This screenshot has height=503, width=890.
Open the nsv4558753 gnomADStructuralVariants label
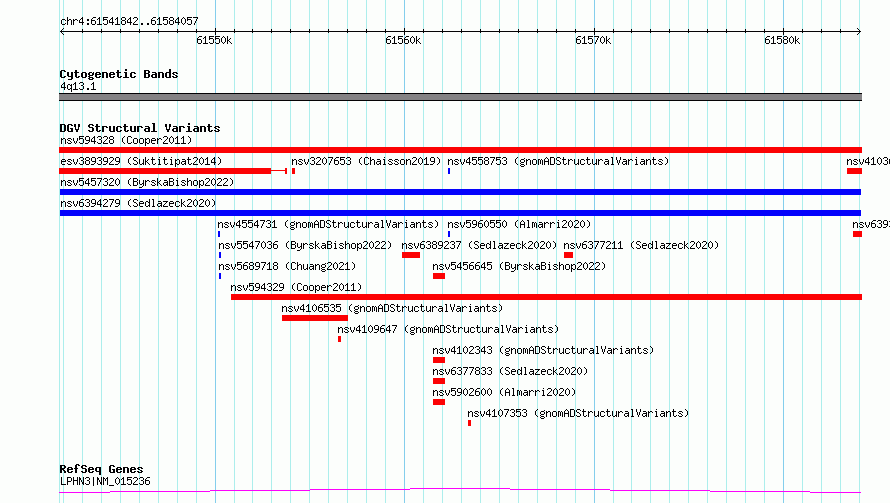point(558,161)
